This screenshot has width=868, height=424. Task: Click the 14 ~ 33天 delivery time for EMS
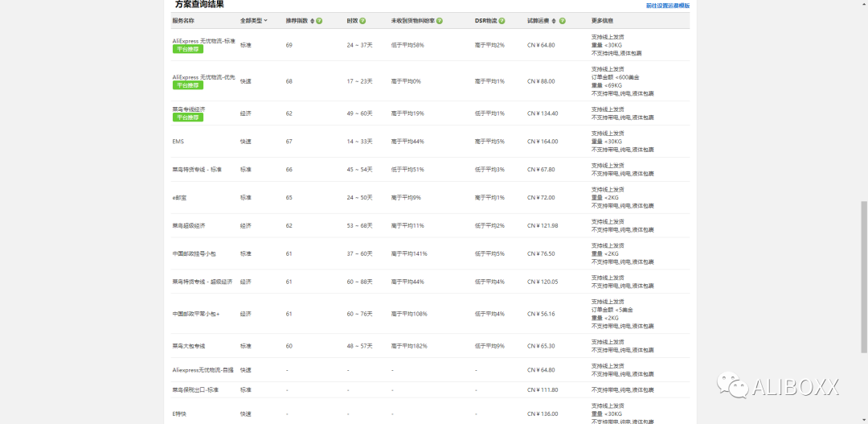click(360, 142)
